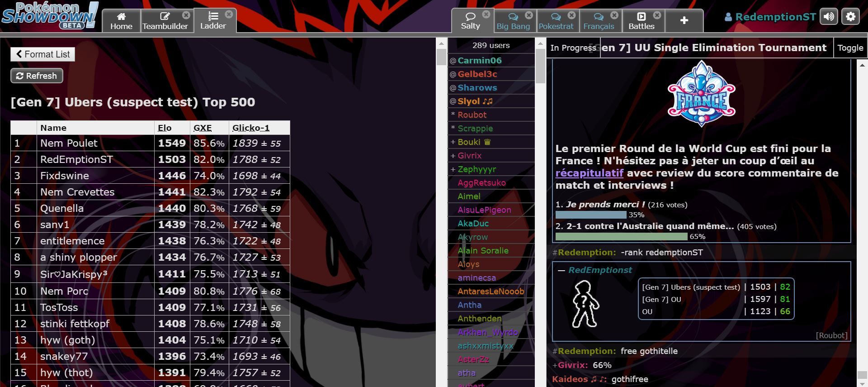Sort the ladder by Elo column
The height and width of the screenshot is (387, 868).
(x=165, y=128)
